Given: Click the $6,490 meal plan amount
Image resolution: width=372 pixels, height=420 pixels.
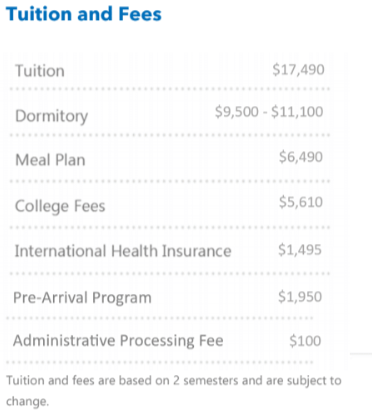Looking at the screenshot, I should [x=301, y=157].
